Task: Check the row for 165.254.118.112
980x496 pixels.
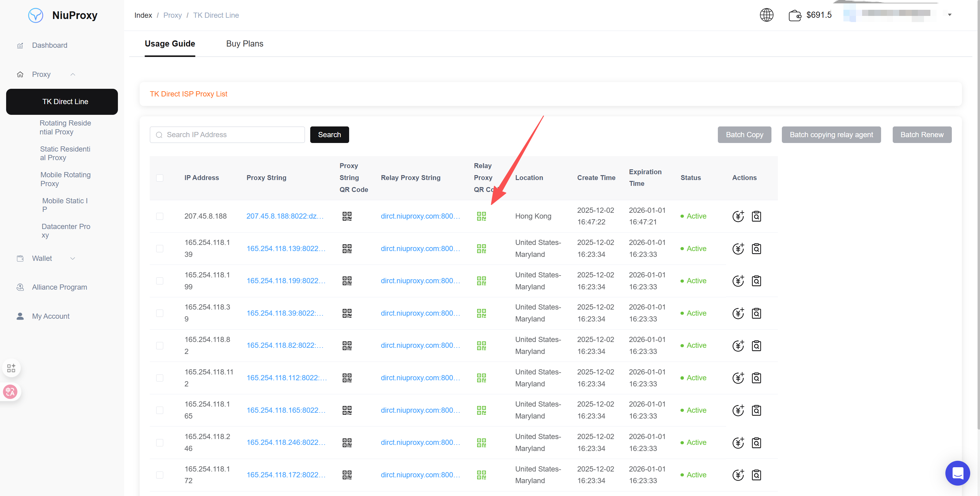Action: (x=159, y=378)
